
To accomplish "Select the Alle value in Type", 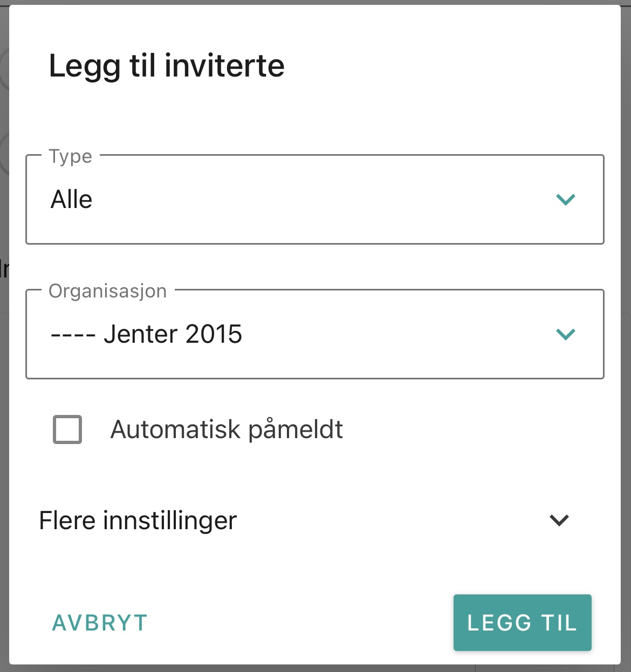I will tap(72, 199).
